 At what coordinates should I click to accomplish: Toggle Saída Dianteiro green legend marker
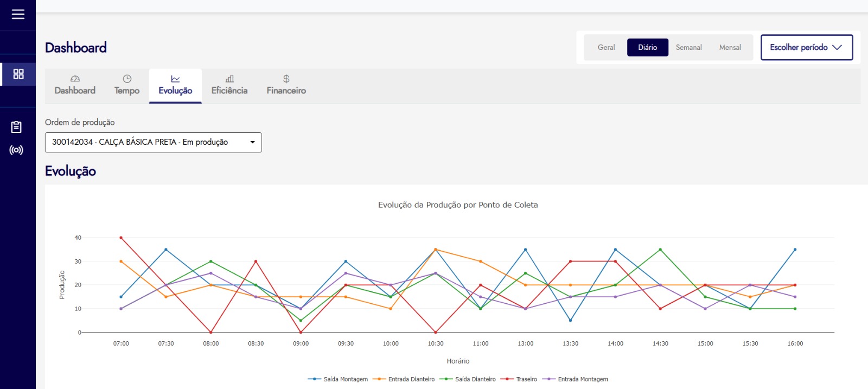(446, 379)
